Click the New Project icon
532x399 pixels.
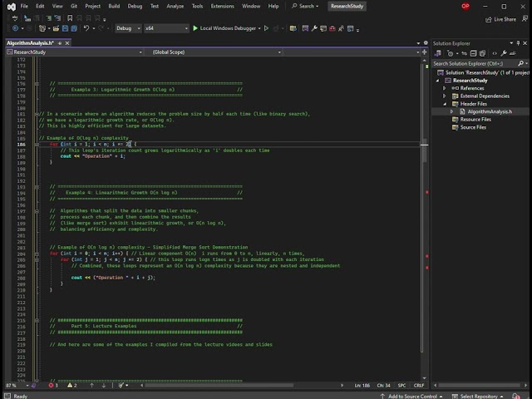42,28
